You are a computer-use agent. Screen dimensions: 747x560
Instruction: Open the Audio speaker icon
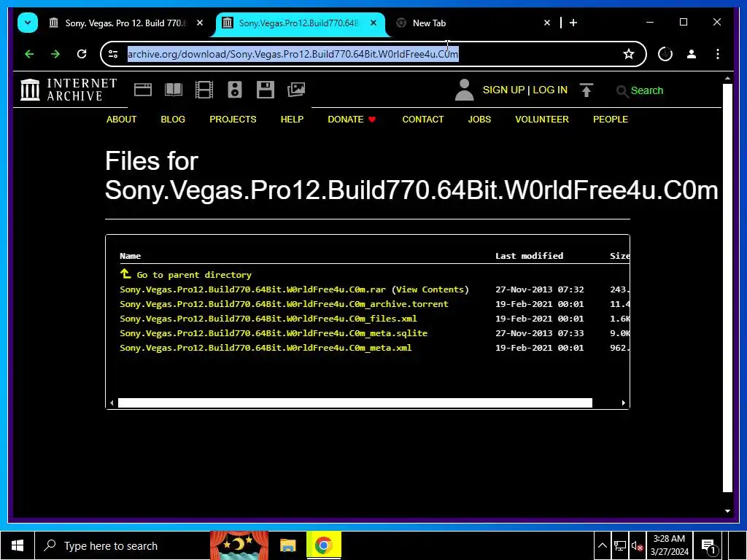(234, 90)
